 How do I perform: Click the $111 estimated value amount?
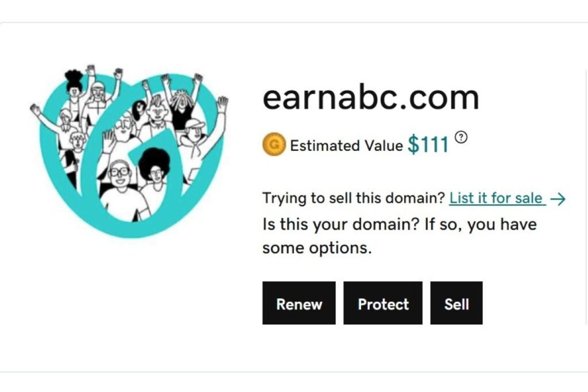click(x=428, y=144)
